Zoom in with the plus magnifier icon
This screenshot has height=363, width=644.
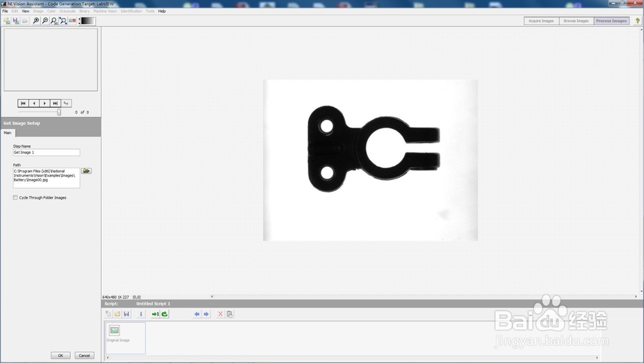pyautogui.click(x=36, y=21)
